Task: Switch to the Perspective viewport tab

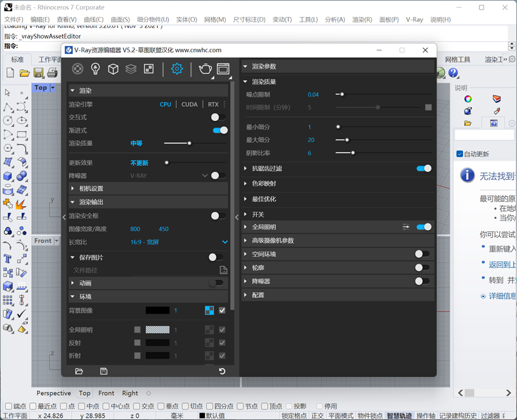Action: pyautogui.click(x=54, y=393)
